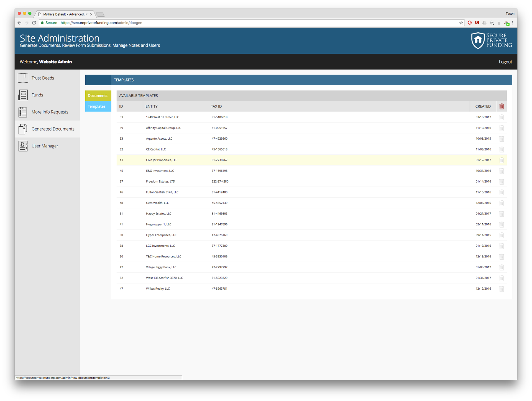
Task: Open Generated Documents in the sidebar
Action: click(x=47, y=129)
